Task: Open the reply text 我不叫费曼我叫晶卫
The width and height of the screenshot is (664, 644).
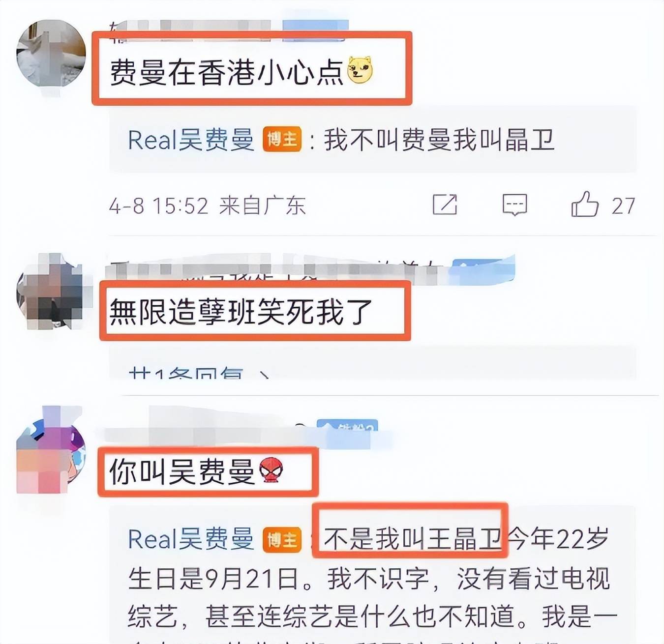Action: click(439, 140)
